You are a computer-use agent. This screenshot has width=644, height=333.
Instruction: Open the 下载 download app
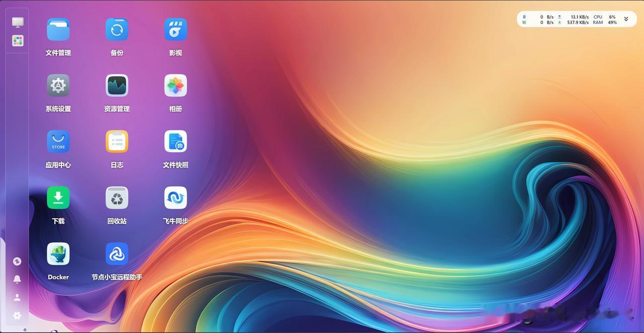[58, 198]
